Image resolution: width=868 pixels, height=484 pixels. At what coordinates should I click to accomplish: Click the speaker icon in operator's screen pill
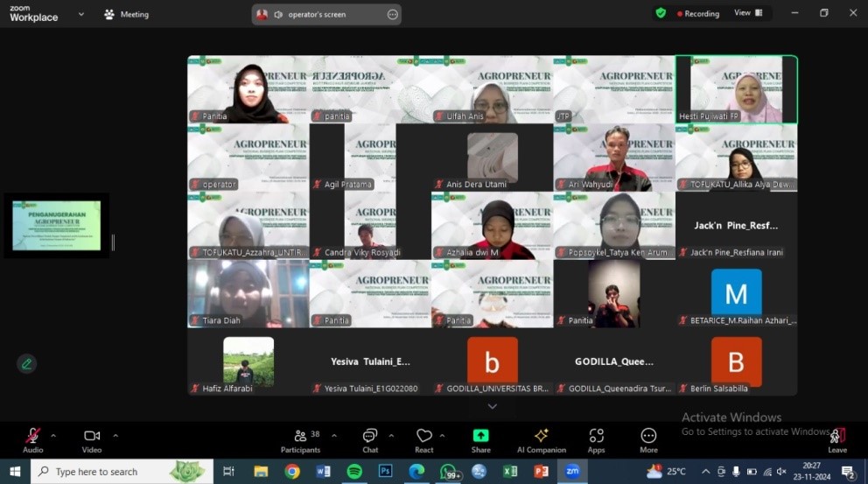[x=278, y=14]
